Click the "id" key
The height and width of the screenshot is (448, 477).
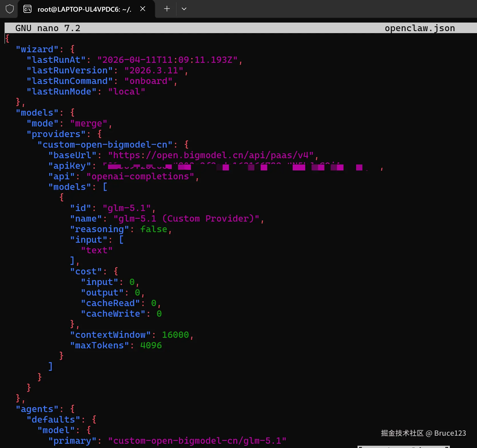[80, 208]
